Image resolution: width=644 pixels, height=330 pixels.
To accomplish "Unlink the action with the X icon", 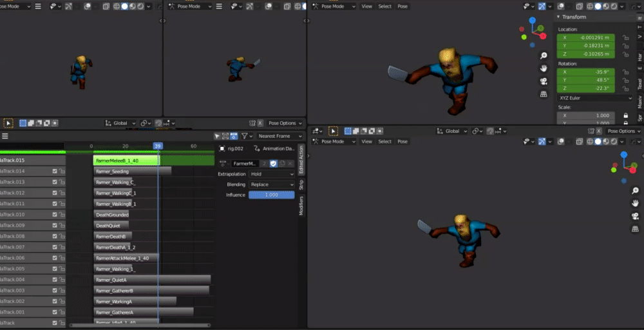I will click(290, 164).
